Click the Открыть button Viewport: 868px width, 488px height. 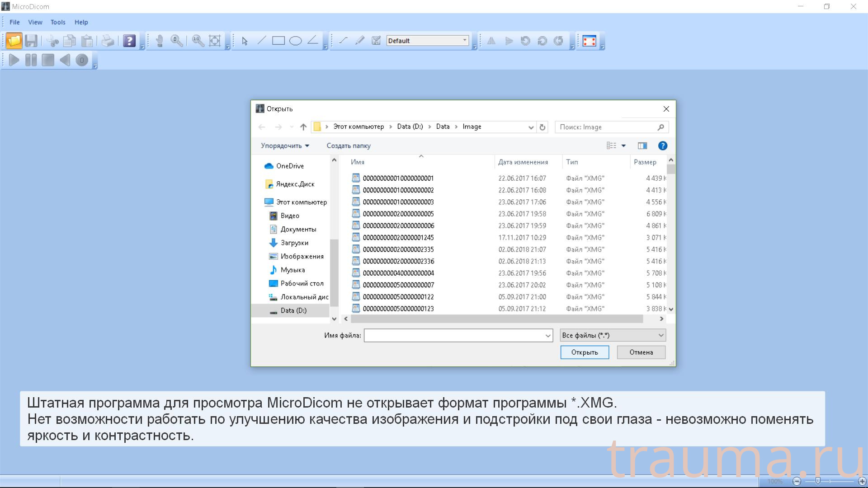pyautogui.click(x=585, y=352)
